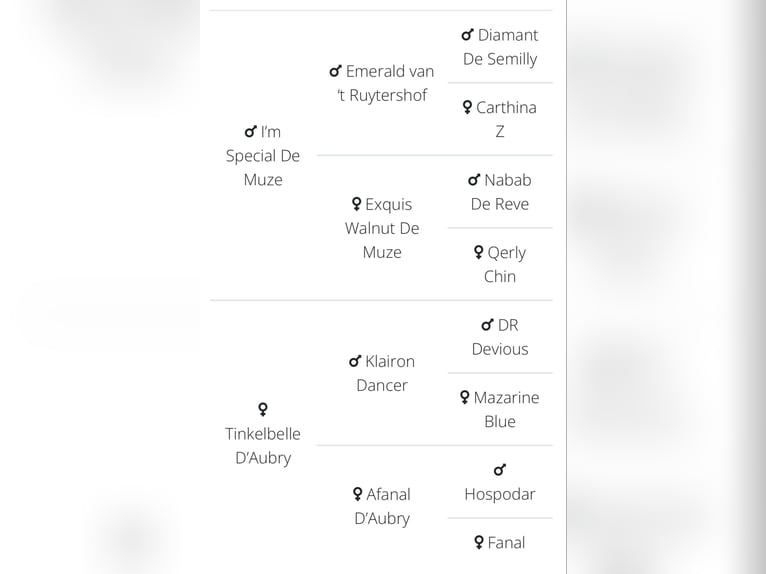Click the female symbol beside Fanal
This screenshot has height=574, width=766.
479,543
